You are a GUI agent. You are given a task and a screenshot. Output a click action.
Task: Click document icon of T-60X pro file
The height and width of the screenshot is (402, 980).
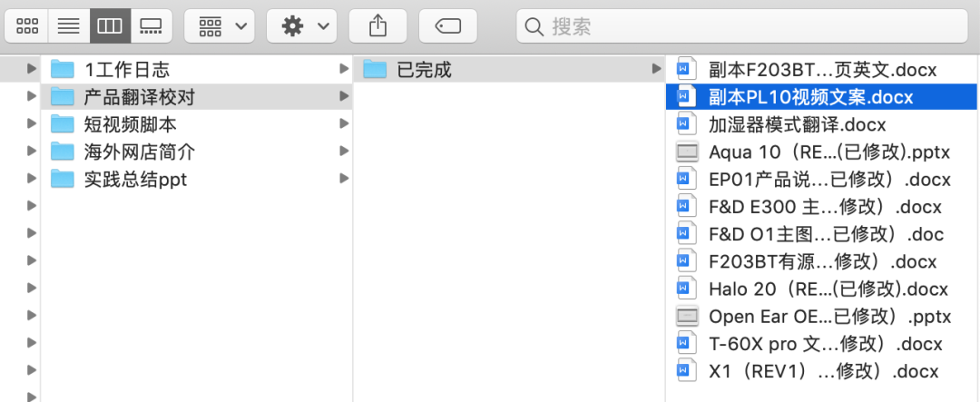(x=686, y=344)
